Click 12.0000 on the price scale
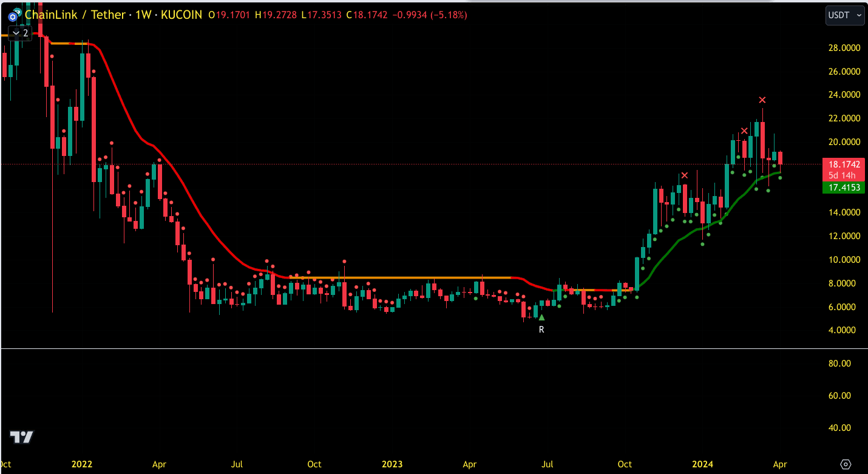Viewport: 868px width, 474px height. 844,236
